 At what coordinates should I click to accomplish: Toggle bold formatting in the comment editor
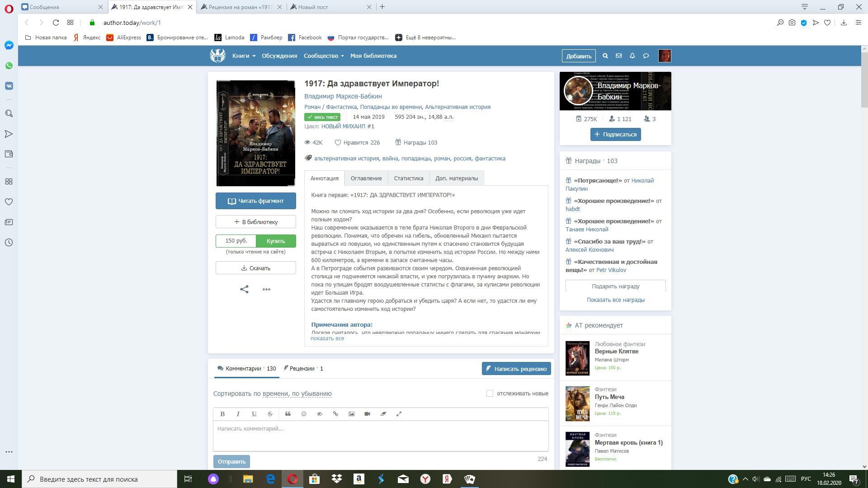pyautogui.click(x=222, y=414)
